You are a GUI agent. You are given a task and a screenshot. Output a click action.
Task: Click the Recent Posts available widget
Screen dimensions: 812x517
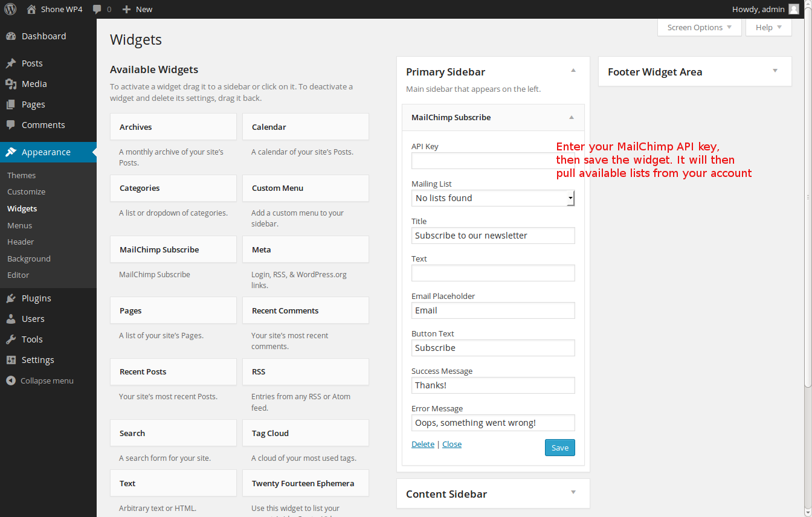(x=173, y=371)
